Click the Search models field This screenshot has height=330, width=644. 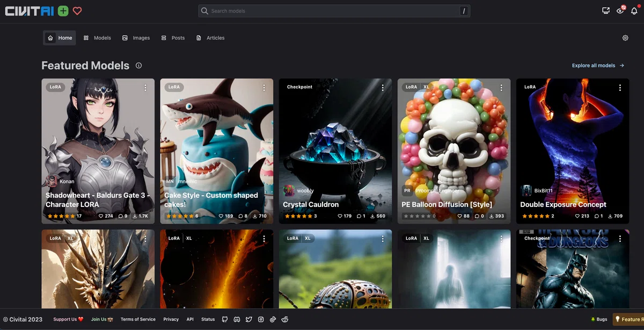(x=334, y=11)
